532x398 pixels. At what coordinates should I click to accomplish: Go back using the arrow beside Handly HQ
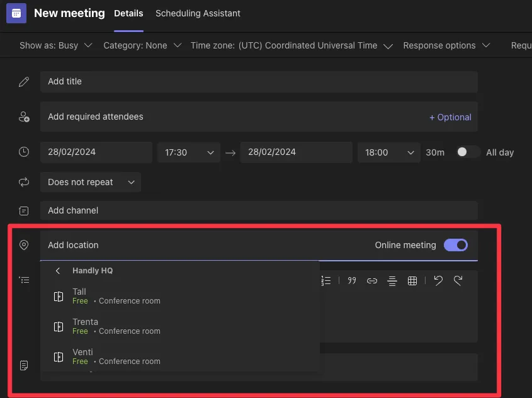(x=58, y=271)
